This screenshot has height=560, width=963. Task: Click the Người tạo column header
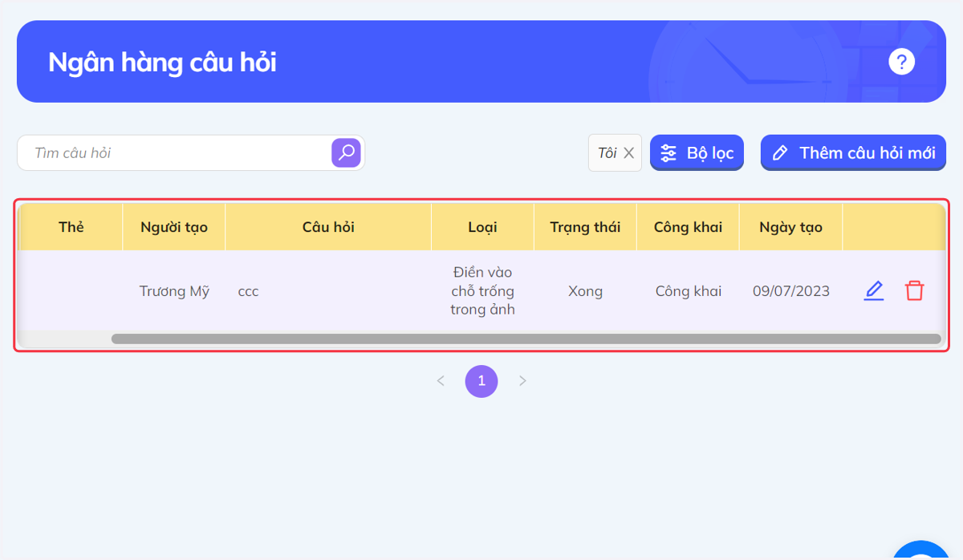pyautogui.click(x=174, y=227)
